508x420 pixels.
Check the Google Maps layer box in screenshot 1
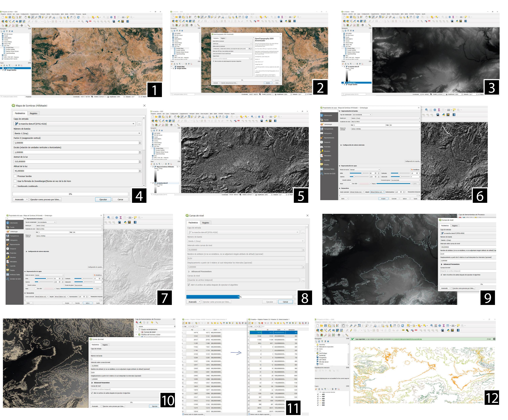pos(3,68)
